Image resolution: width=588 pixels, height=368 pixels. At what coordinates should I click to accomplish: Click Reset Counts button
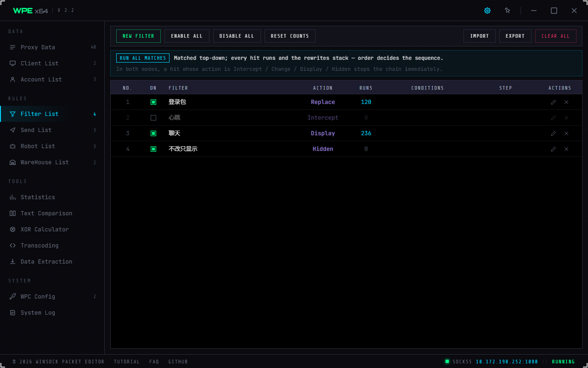(290, 36)
